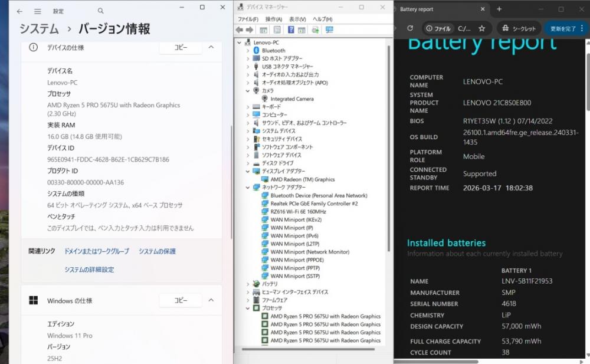Open ドメインまたはワークグループ link
Screen dimensions: 590x364
(97, 251)
